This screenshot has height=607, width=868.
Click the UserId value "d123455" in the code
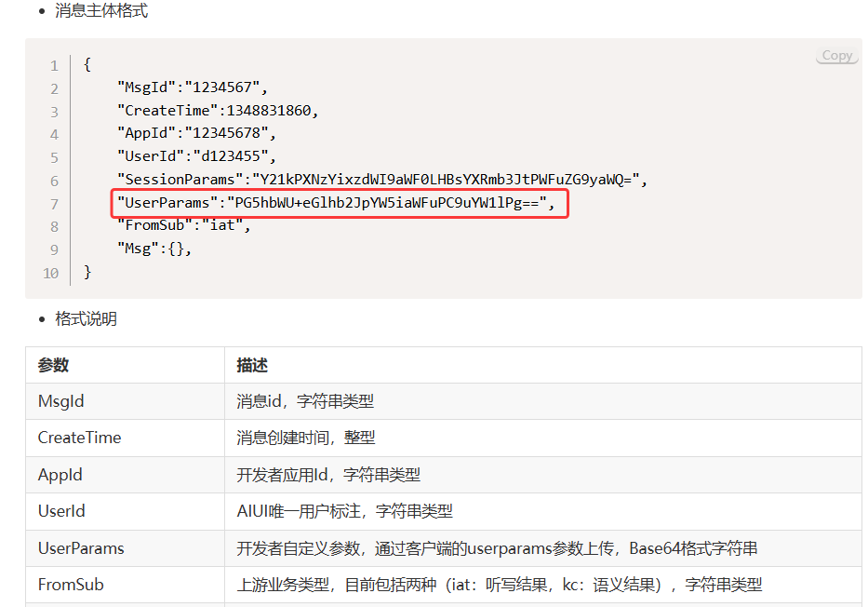pyautogui.click(x=232, y=156)
